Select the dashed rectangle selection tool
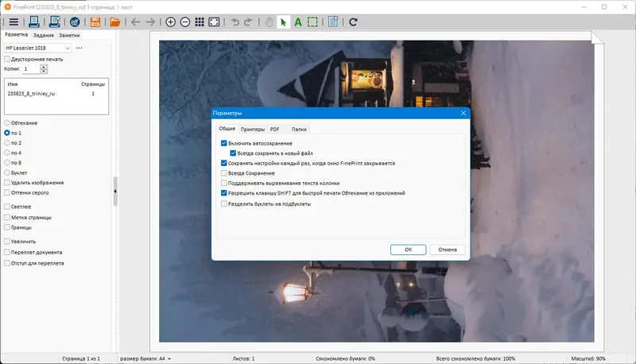Image resolution: width=636 pixels, height=364 pixels. point(312,22)
